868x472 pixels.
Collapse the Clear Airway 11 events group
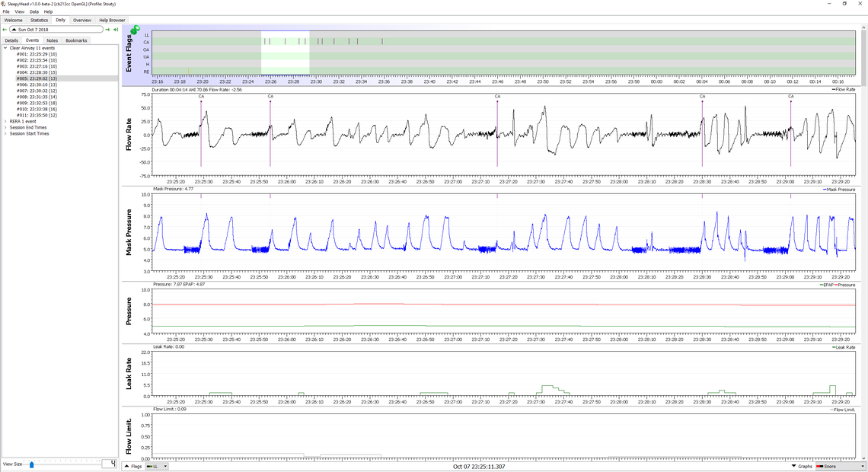5,48
